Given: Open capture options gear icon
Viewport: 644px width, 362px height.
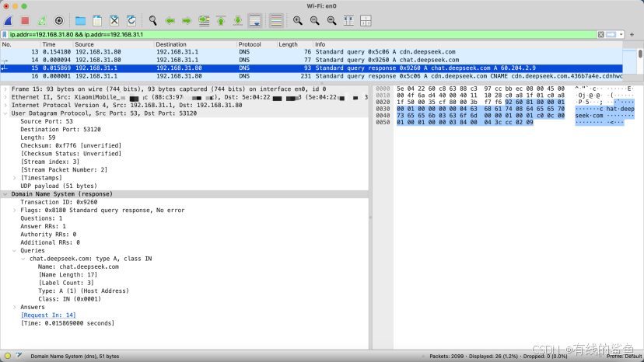Looking at the screenshot, I should click(x=59, y=20).
